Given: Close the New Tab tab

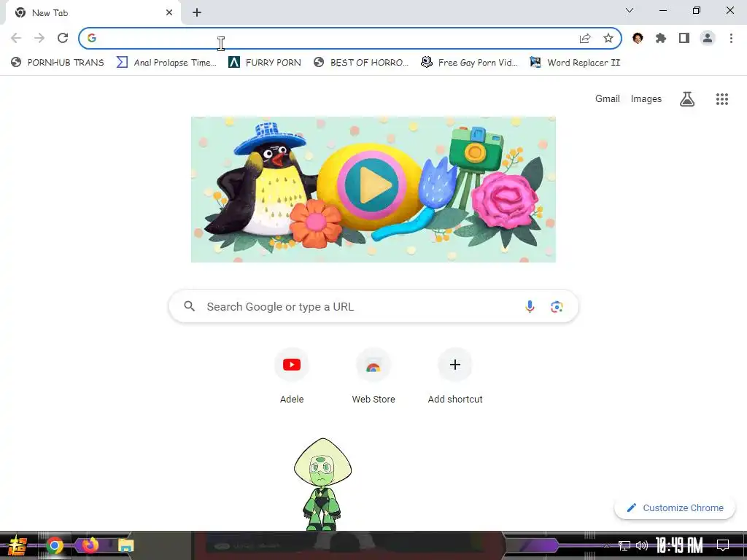Looking at the screenshot, I should tap(169, 12).
